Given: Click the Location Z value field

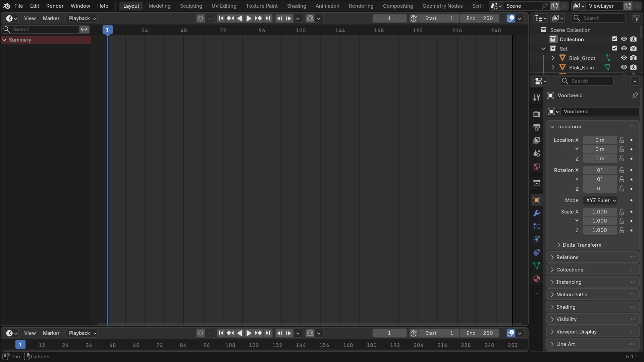Looking at the screenshot, I should [x=600, y=159].
